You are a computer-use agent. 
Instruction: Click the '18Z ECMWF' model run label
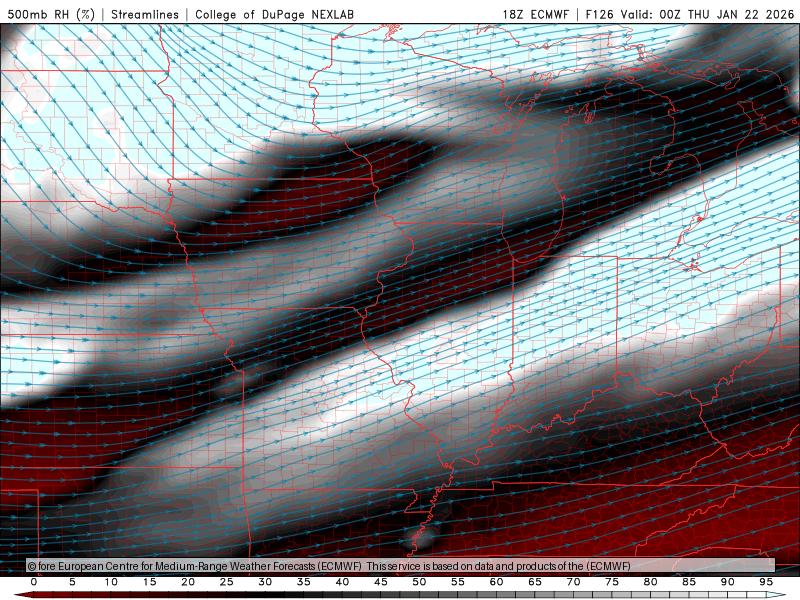point(535,14)
